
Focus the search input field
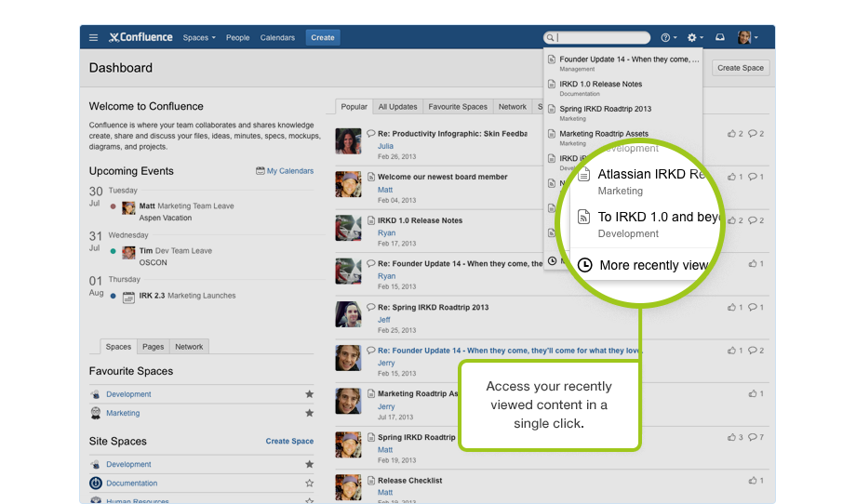(x=596, y=37)
